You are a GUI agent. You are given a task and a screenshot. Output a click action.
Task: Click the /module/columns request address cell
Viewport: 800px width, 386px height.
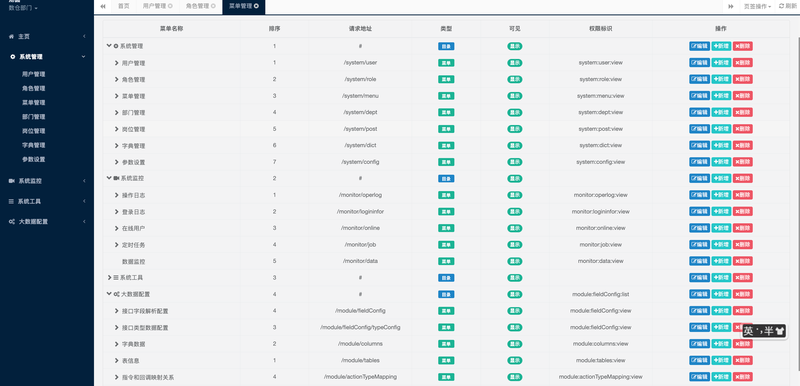coord(360,344)
